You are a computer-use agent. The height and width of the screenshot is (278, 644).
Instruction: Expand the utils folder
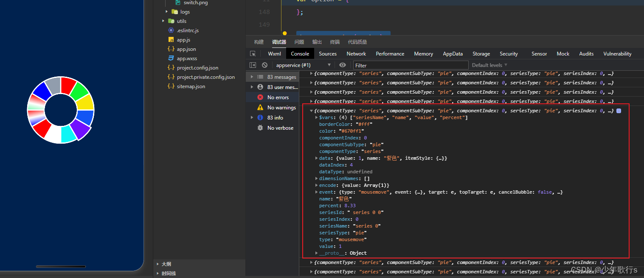pos(163,21)
